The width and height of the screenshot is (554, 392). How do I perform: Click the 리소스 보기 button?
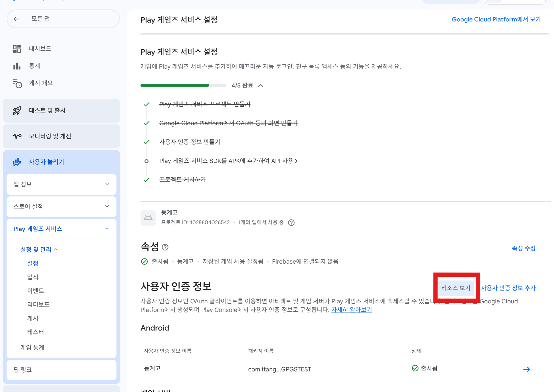coord(456,288)
